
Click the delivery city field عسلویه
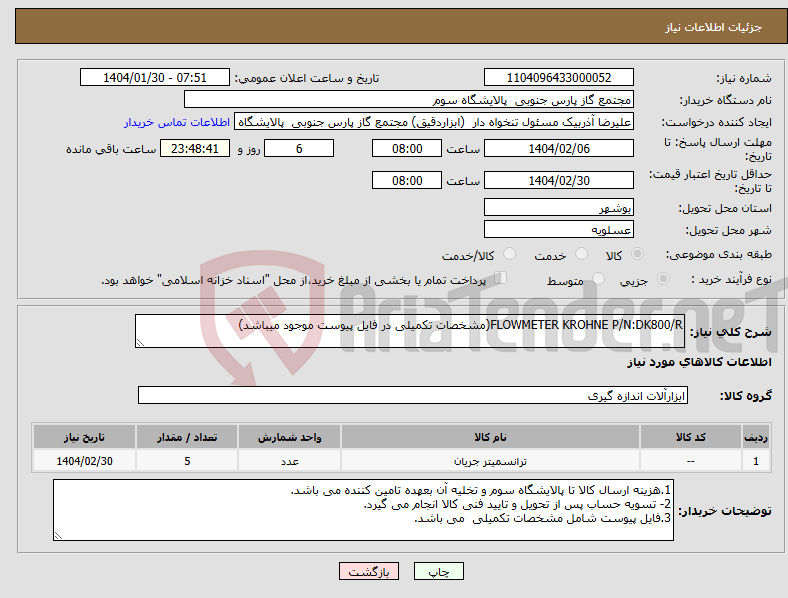[x=559, y=229]
